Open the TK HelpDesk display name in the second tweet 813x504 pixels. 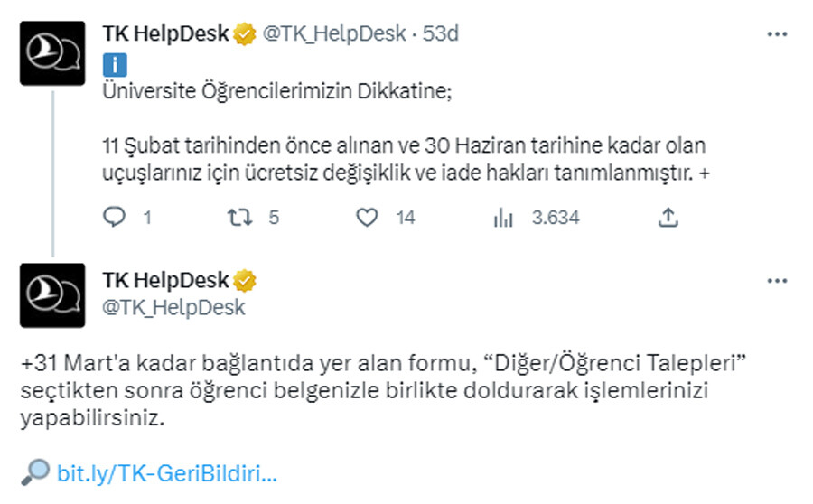tap(165, 282)
